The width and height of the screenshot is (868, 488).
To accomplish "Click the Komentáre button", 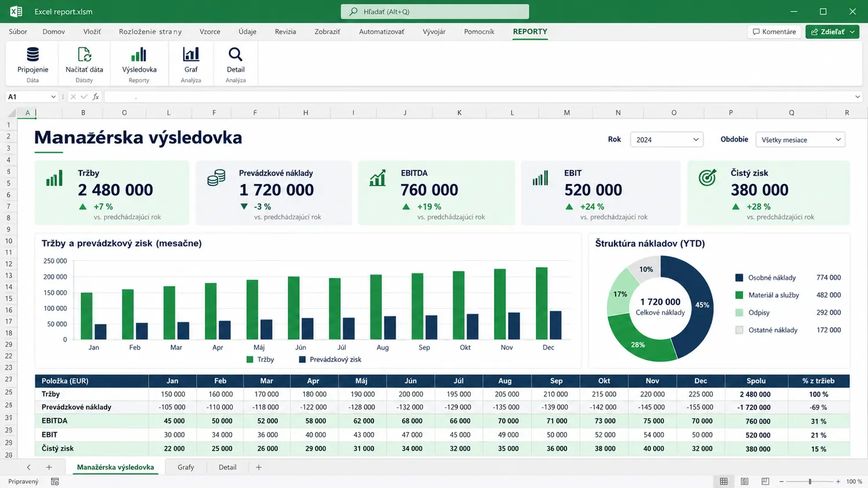I will pyautogui.click(x=774, y=32).
